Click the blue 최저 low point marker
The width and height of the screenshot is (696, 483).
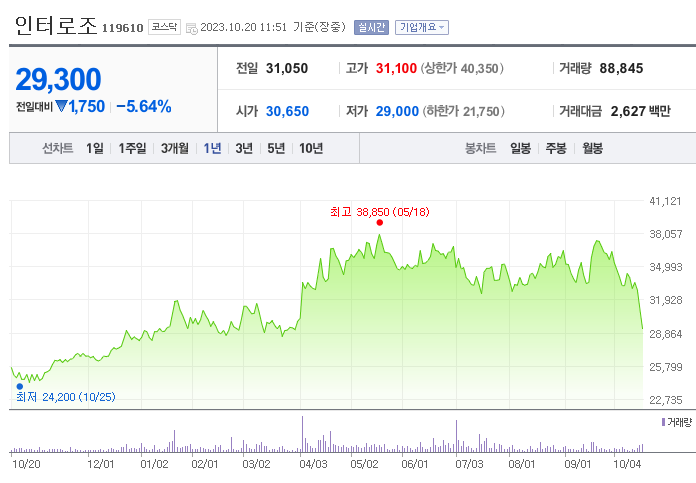tap(20, 386)
